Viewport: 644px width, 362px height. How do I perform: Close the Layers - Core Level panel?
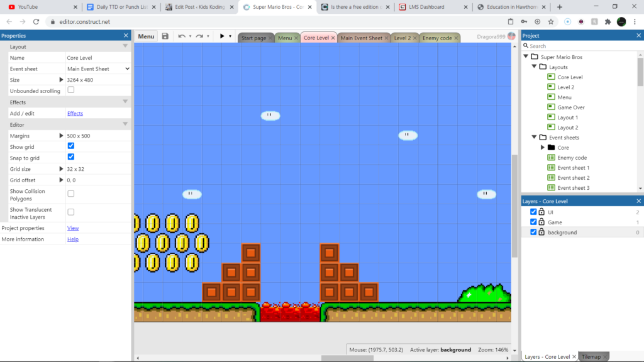tap(639, 201)
